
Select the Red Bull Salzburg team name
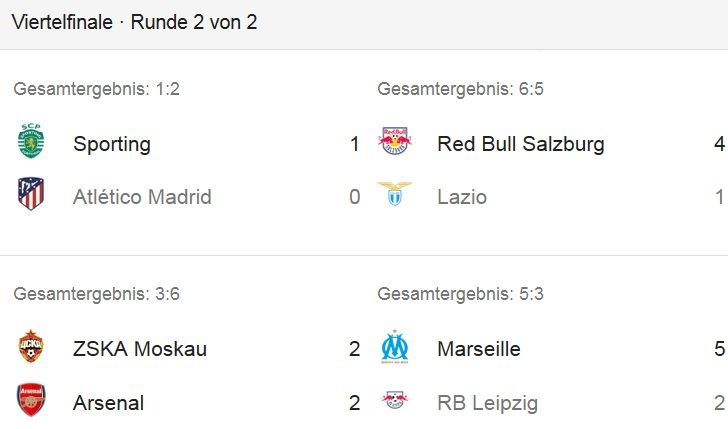click(x=520, y=144)
